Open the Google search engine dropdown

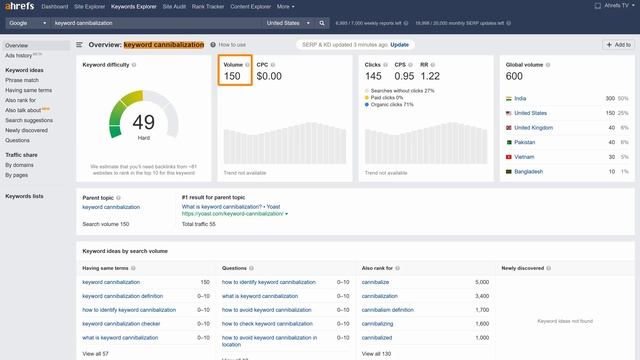(27, 23)
